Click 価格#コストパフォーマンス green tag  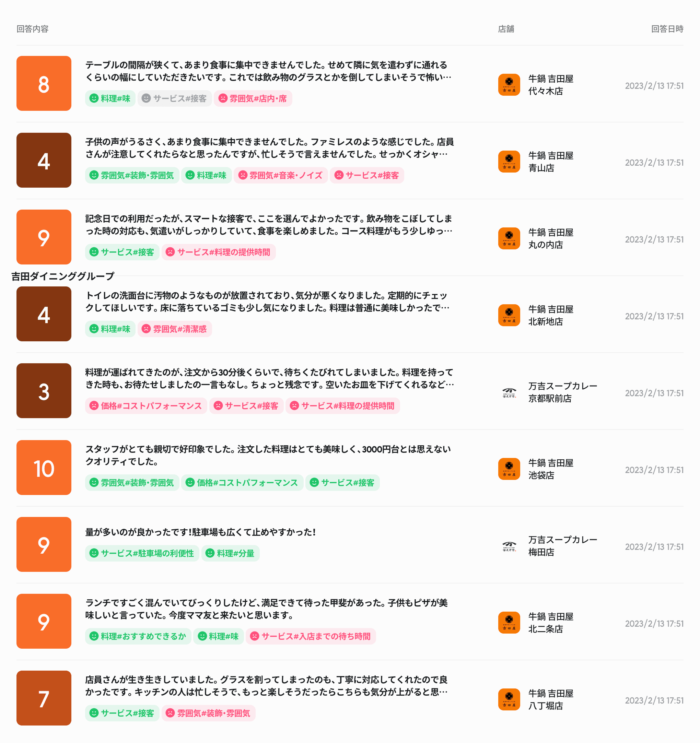[x=242, y=483]
